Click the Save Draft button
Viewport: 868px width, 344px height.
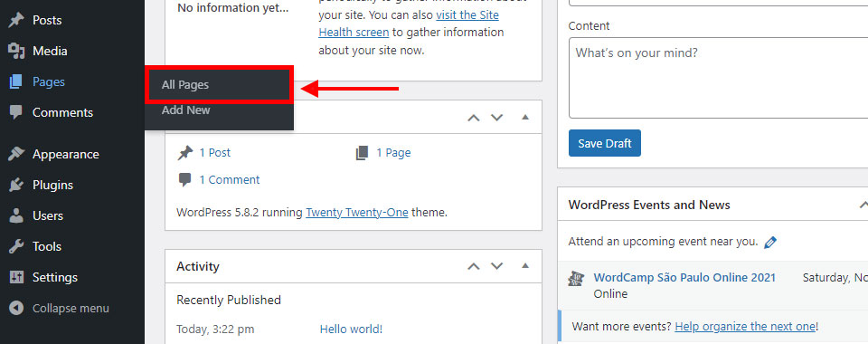[x=605, y=143]
